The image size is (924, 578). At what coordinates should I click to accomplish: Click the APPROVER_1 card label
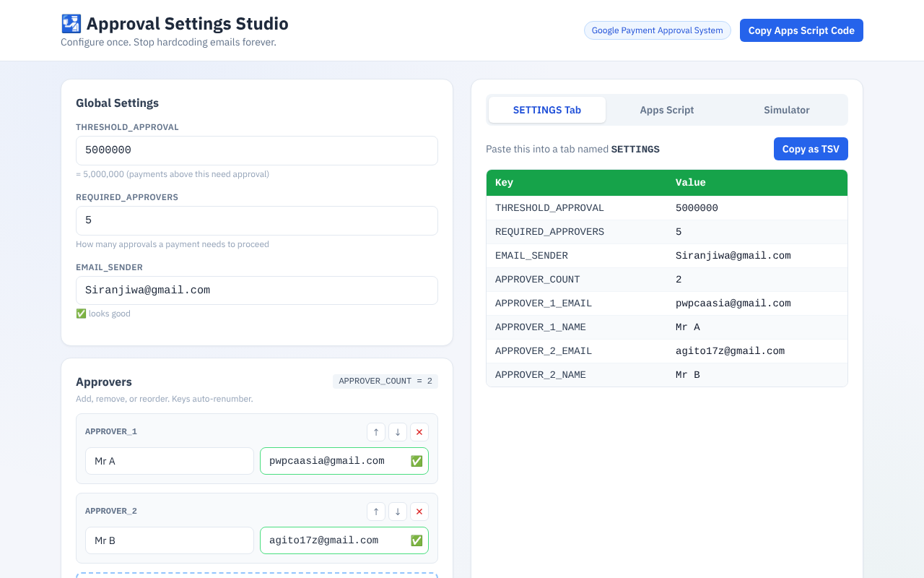click(111, 431)
